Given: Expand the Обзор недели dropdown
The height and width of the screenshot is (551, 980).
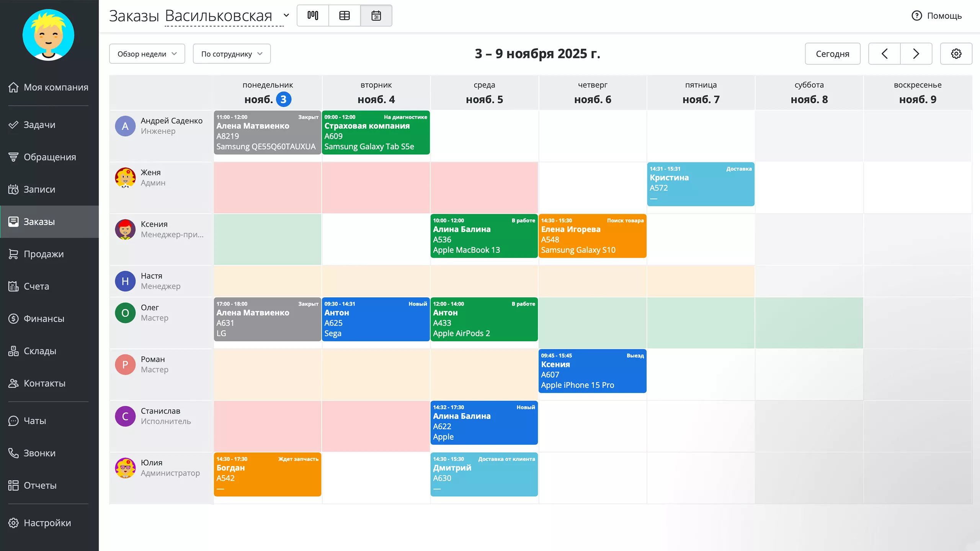Looking at the screenshot, I should (x=147, y=54).
